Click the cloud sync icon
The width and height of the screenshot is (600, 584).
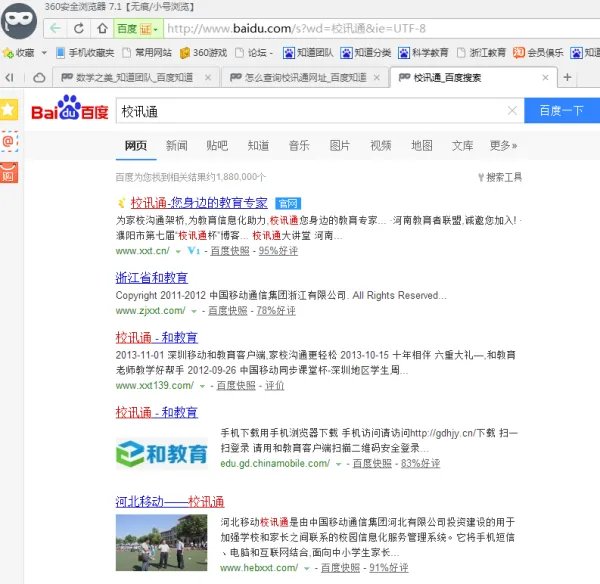[39, 78]
